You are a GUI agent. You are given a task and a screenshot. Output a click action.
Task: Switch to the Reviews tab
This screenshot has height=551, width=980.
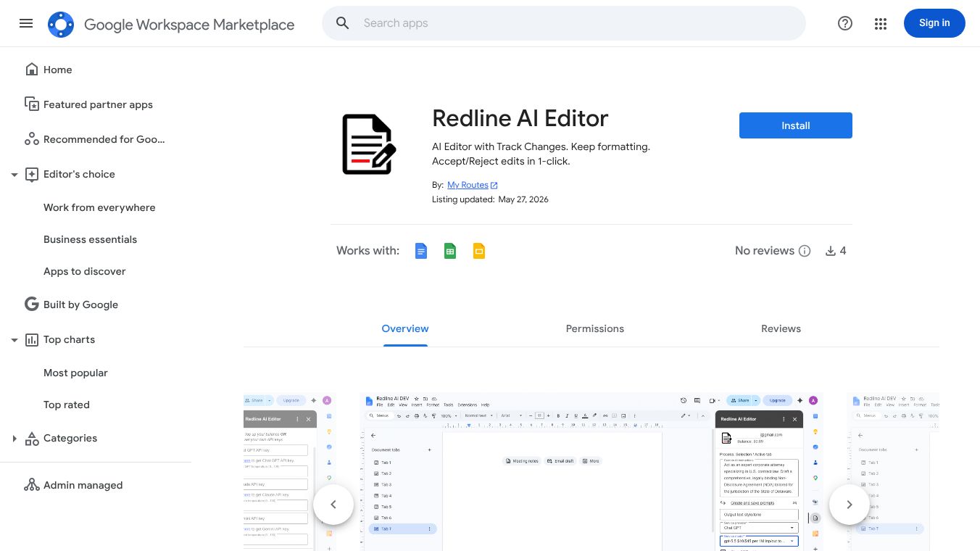(x=781, y=328)
